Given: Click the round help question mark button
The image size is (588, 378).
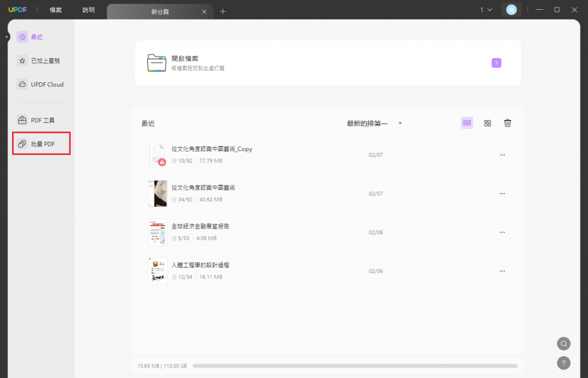Looking at the screenshot, I should click(x=564, y=363).
